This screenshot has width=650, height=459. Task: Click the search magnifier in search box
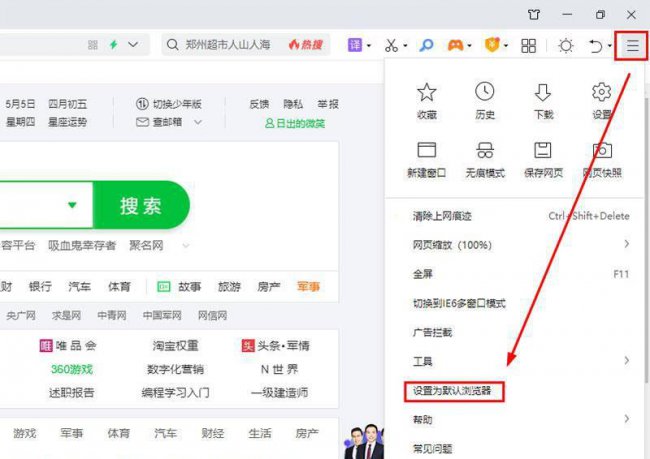[172, 45]
